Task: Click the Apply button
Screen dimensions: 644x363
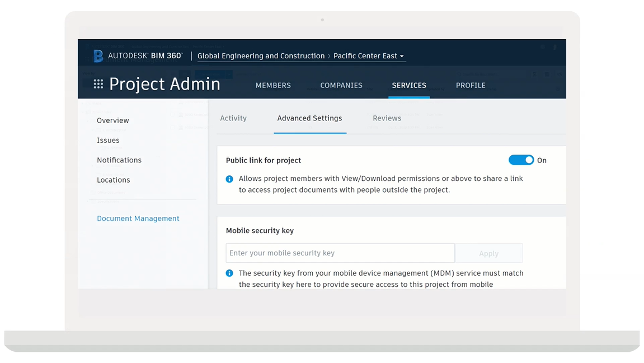Action: (x=489, y=253)
